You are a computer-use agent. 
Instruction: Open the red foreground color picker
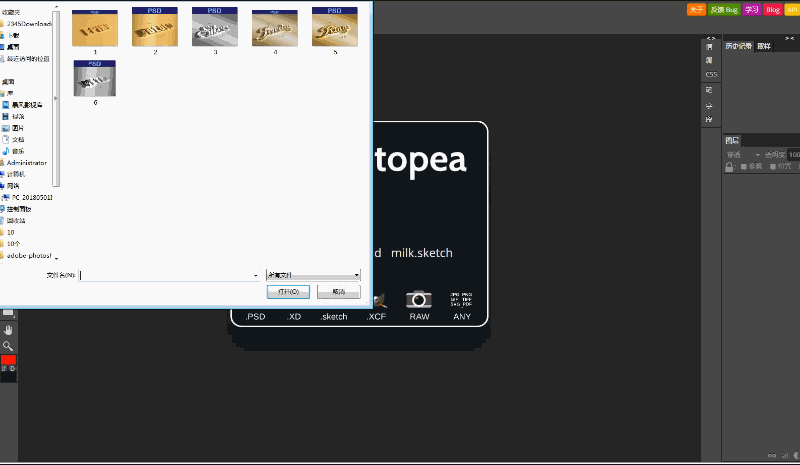tap(8, 360)
